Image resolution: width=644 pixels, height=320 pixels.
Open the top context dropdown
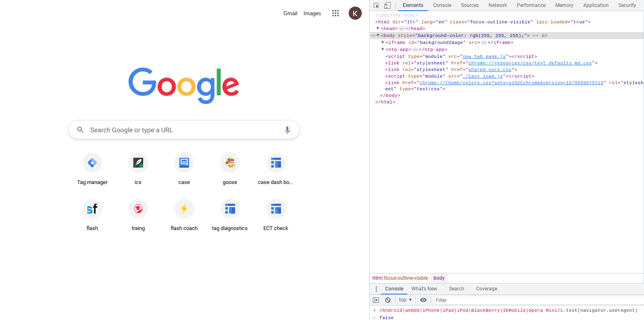(405, 300)
